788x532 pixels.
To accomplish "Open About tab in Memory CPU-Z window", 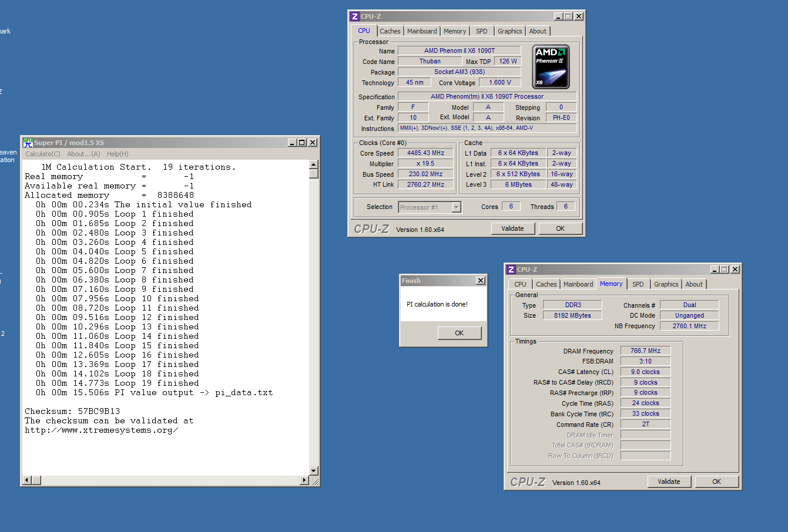I will pos(694,284).
